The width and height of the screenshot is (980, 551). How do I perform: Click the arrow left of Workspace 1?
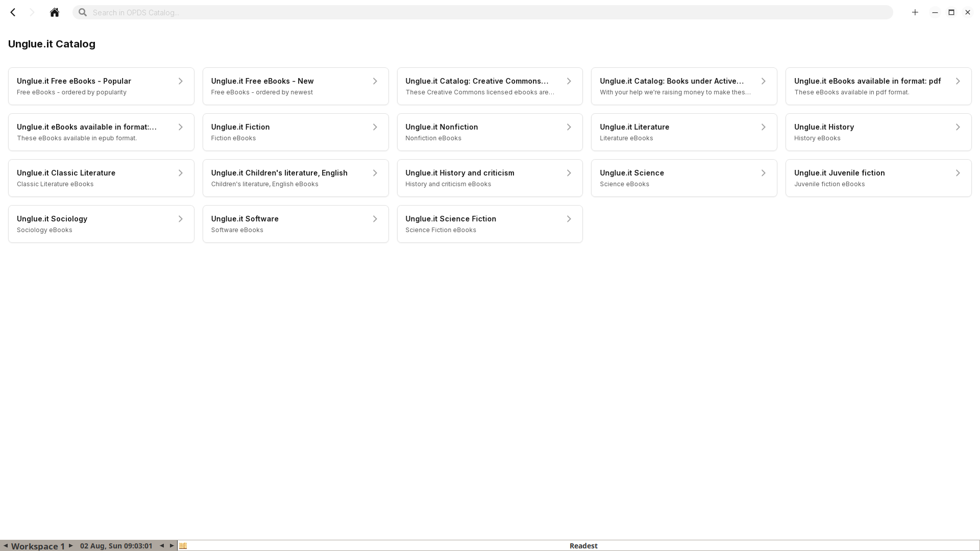pos(6,546)
